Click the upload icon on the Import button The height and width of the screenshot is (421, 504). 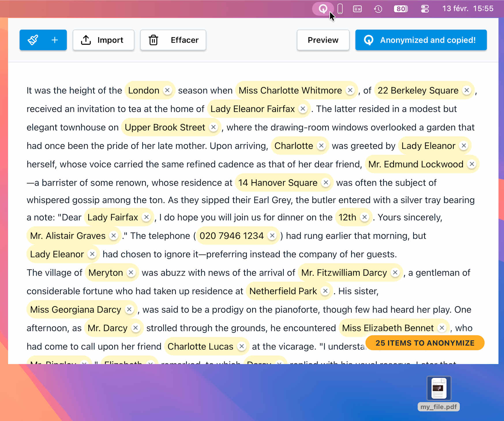pyautogui.click(x=86, y=40)
